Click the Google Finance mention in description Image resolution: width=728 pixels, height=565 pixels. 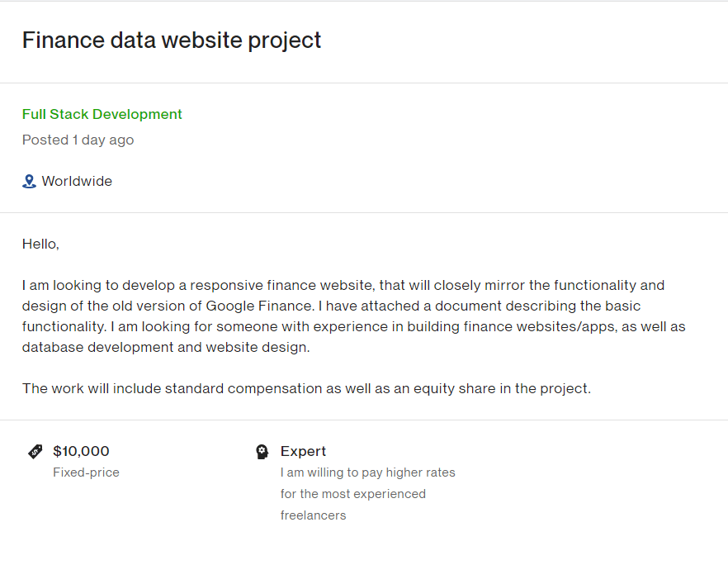[x=259, y=306]
